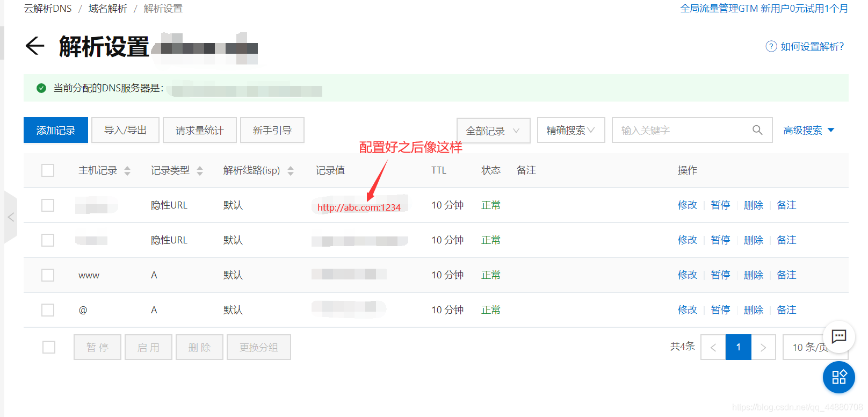The image size is (868, 417).
Task: Click 修改 for the www row
Action: point(688,275)
